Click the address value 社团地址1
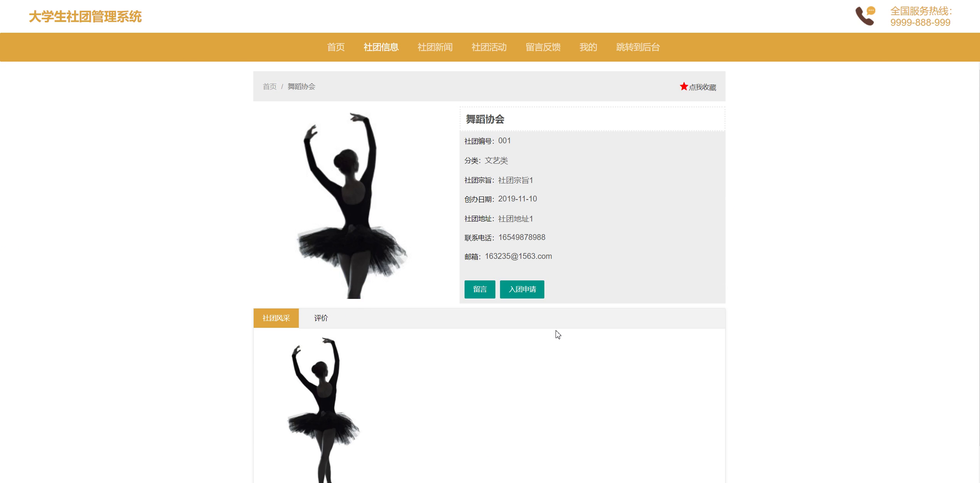 515,218
